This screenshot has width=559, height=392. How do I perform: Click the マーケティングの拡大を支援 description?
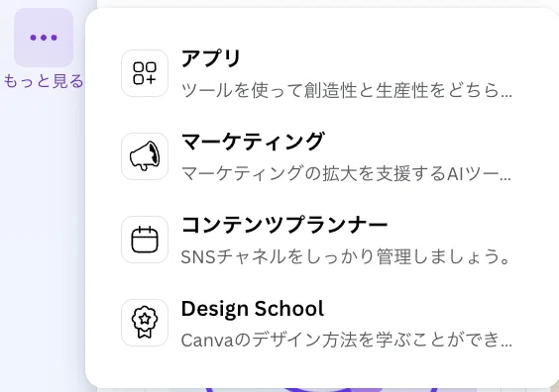click(x=346, y=173)
